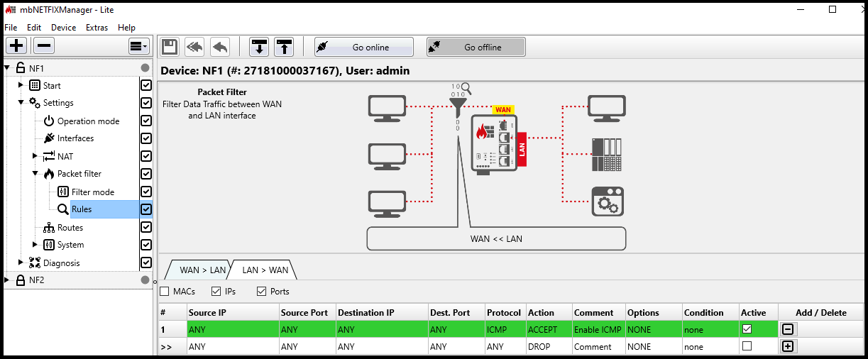Screen dimensions: 868x359
Task: Toggle the checkbox next to Operation mode
Action: pos(146,121)
